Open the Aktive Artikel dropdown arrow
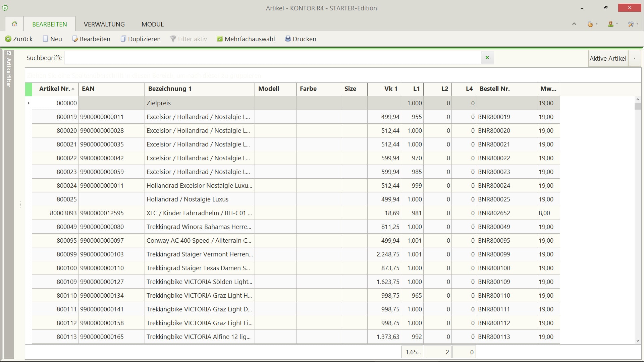Screen dimensions: 644x362 pyautogui.click(x=634, y=58)
